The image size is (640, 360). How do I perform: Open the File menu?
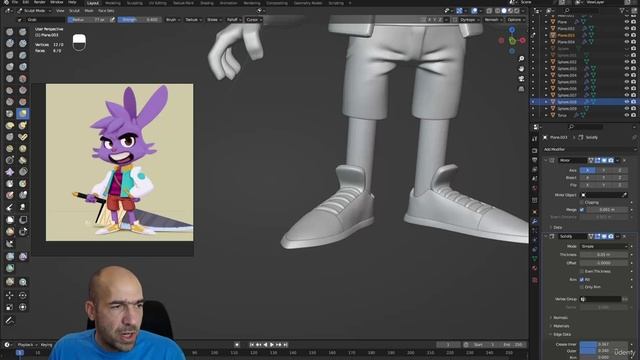[x=15, y=2]
